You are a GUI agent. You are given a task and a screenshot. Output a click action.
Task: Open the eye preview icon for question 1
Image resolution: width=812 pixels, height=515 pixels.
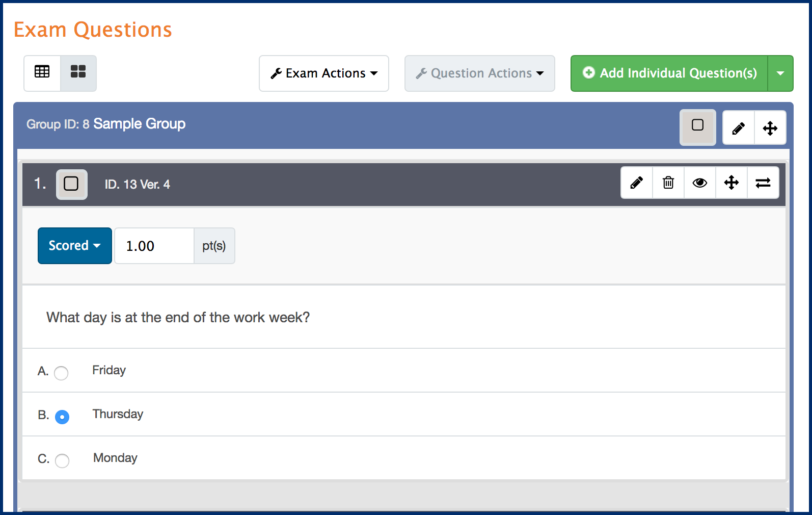(699, 183)
